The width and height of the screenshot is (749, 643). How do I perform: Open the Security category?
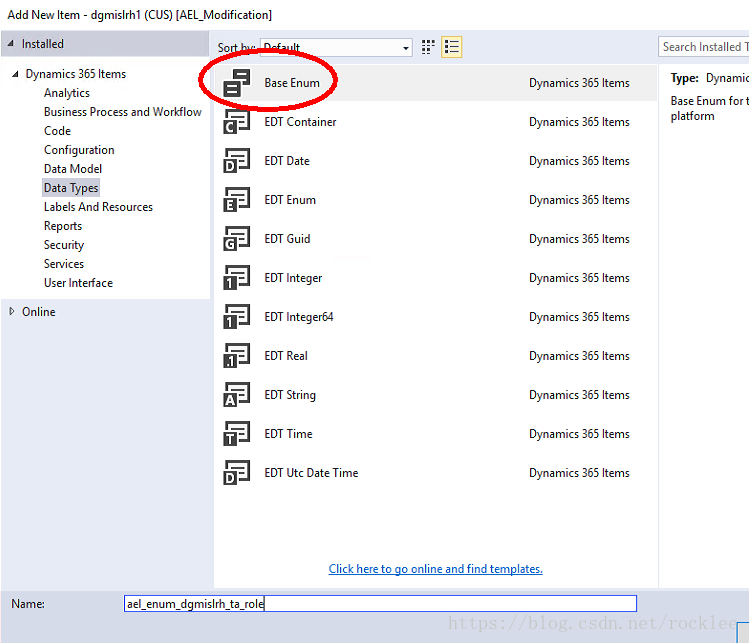(64, 245)
